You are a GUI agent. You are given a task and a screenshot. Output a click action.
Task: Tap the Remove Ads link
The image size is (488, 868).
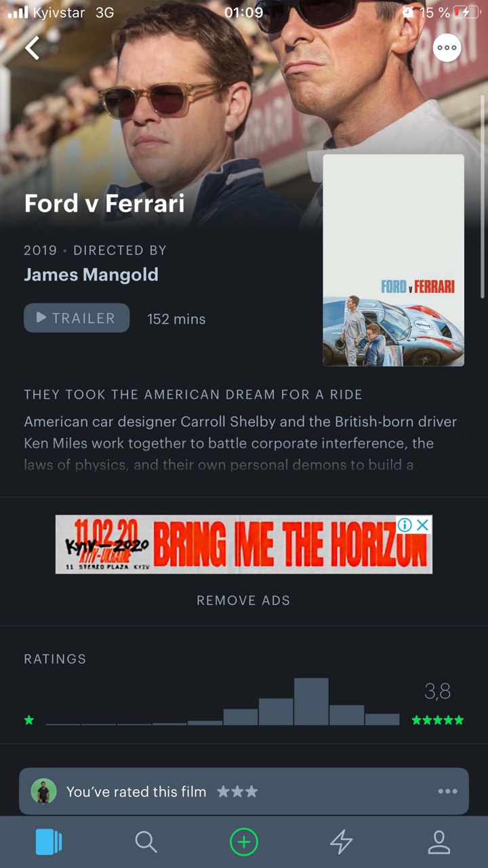pyautogui.click(x=243, y=600)
